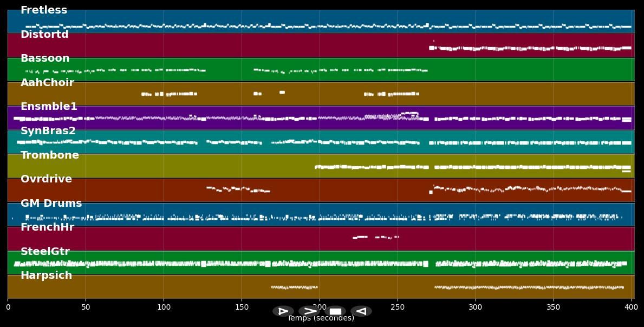Select the FrenchHr track label
The height and width of the screenshot is (327, 644).
[x=47, y=227]
